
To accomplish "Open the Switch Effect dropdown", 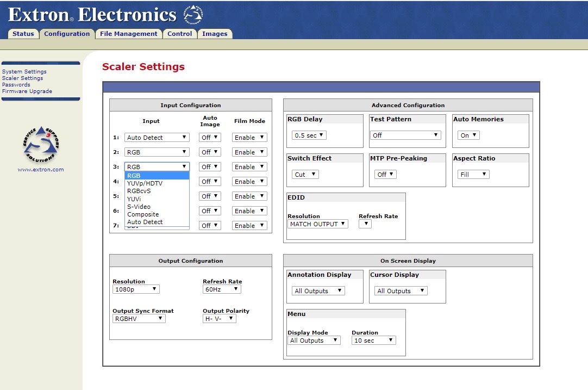I will (305, 174).
